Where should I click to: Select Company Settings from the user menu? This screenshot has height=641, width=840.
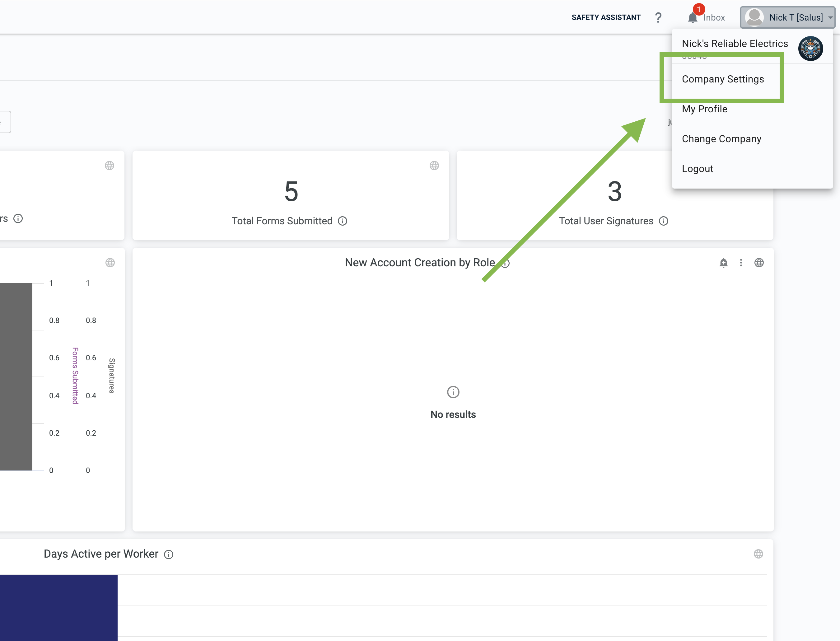[722, 79]
